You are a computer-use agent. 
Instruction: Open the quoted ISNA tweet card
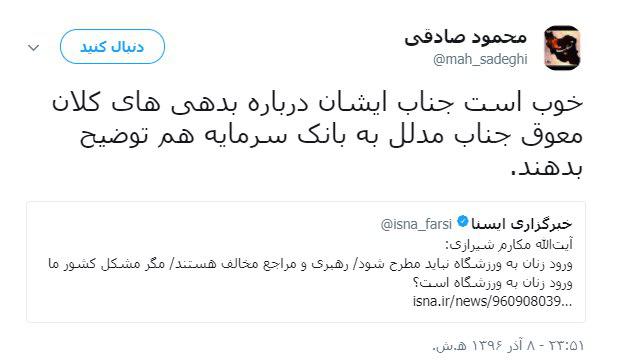306,262
